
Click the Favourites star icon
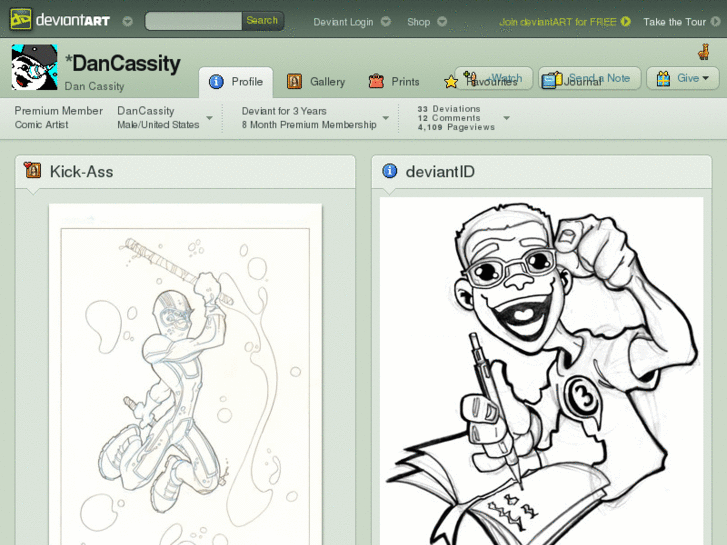[451, 82]
